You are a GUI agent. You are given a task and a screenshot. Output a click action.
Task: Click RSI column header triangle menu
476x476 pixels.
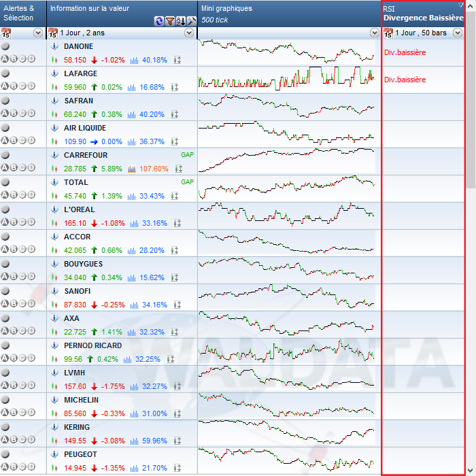click(461, 5)
